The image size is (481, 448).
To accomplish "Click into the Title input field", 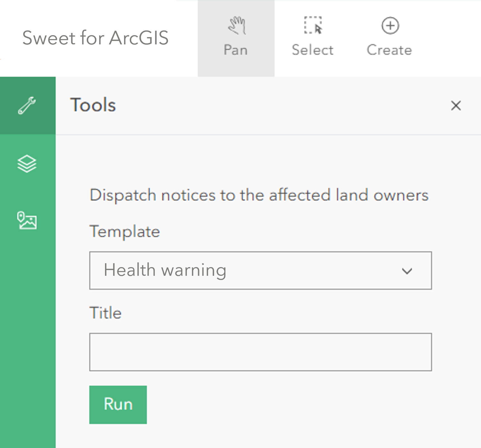I will coord(261,352).
